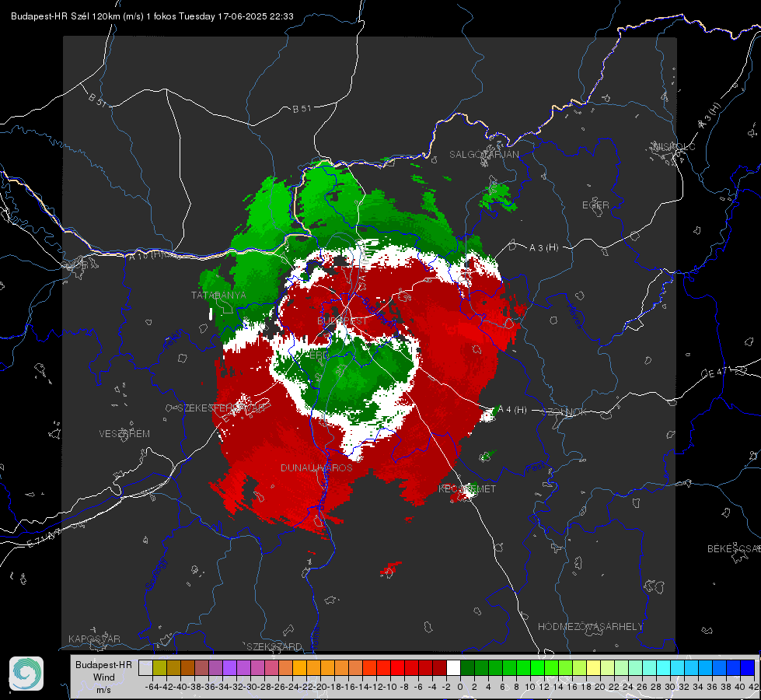Click the ÉRD town label
The width and height of the screenshot is (761, 700).
coord(319,355)
